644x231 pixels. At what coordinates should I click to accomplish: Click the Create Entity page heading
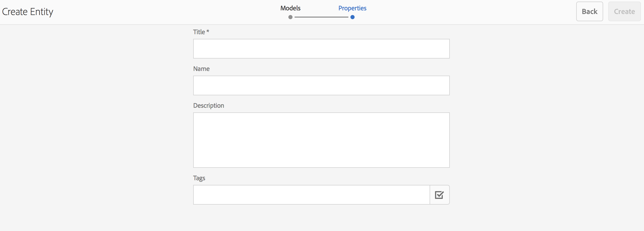(x=28, y=12)
